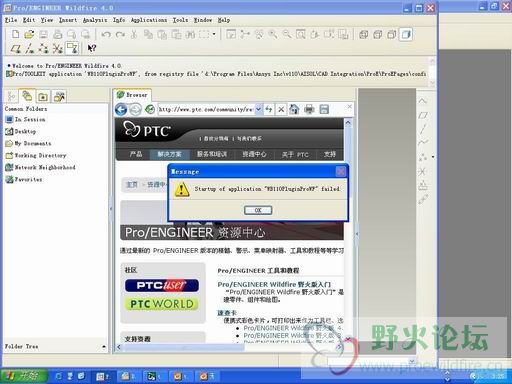Image resolution: width=512 pixels, height=384 pixels.
Task: Switch model display to No Hidden
Action: tap(391, 34)
